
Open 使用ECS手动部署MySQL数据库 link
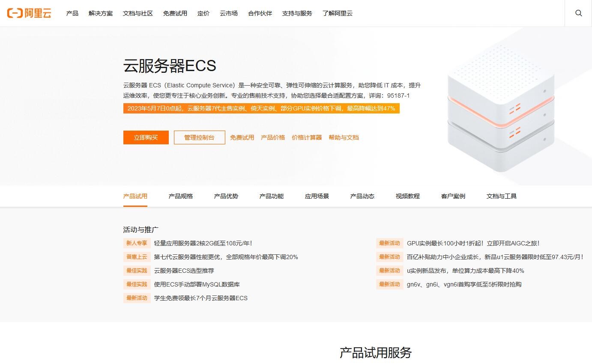[x=197, y=284]
